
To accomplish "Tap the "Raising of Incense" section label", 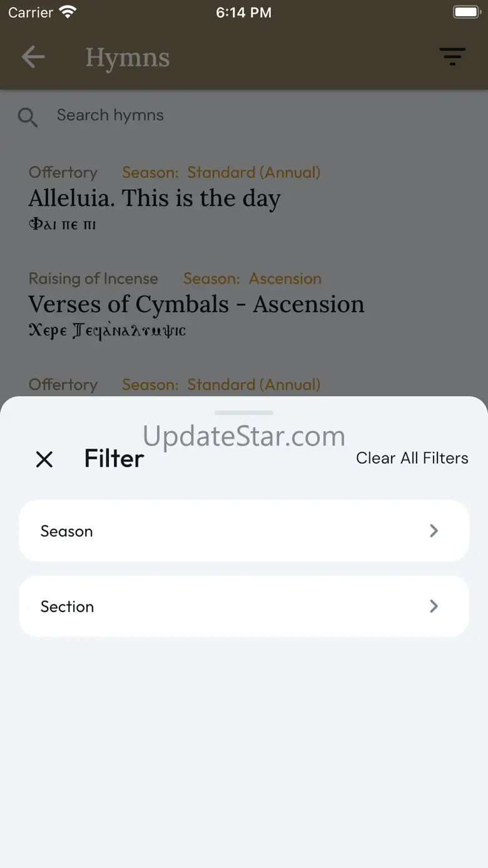I will tap(93, 278).
